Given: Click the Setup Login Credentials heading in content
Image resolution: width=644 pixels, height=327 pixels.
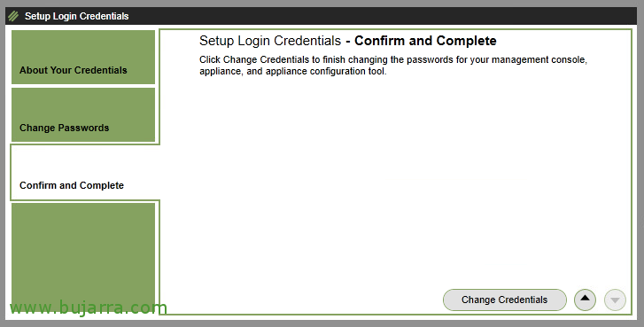Looking at the screenshot, I should click(x=270, y=41).
